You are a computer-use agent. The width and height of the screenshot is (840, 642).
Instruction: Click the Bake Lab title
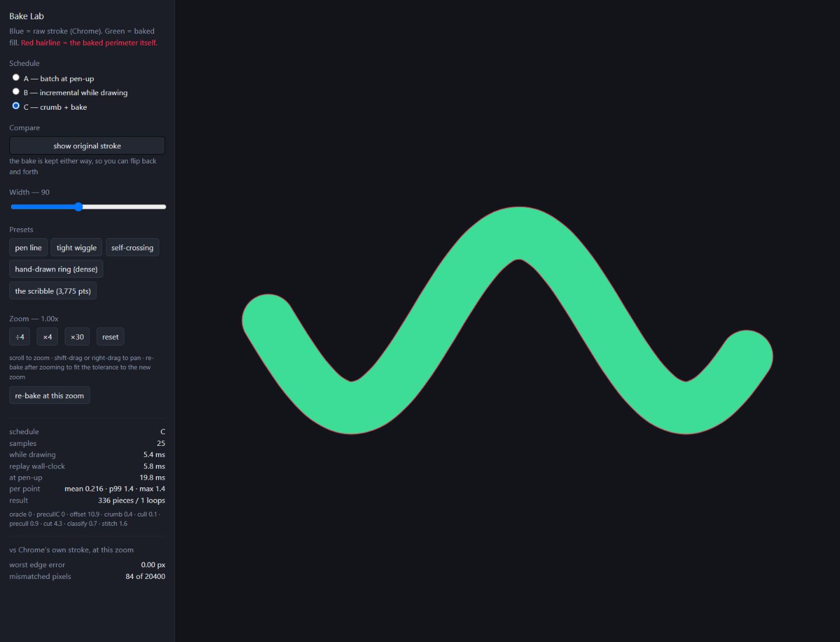pos(26,16)
